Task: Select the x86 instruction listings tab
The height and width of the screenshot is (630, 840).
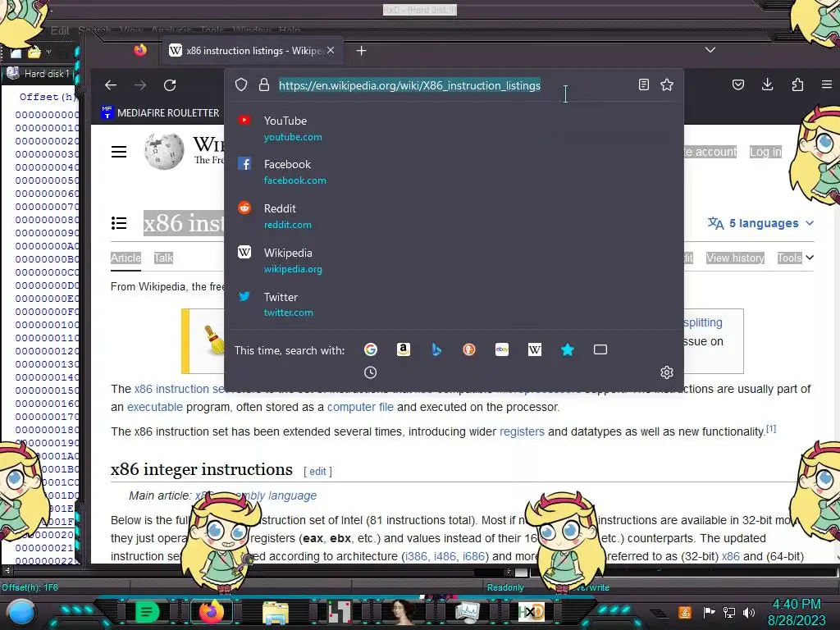Action: pos(252,50)
